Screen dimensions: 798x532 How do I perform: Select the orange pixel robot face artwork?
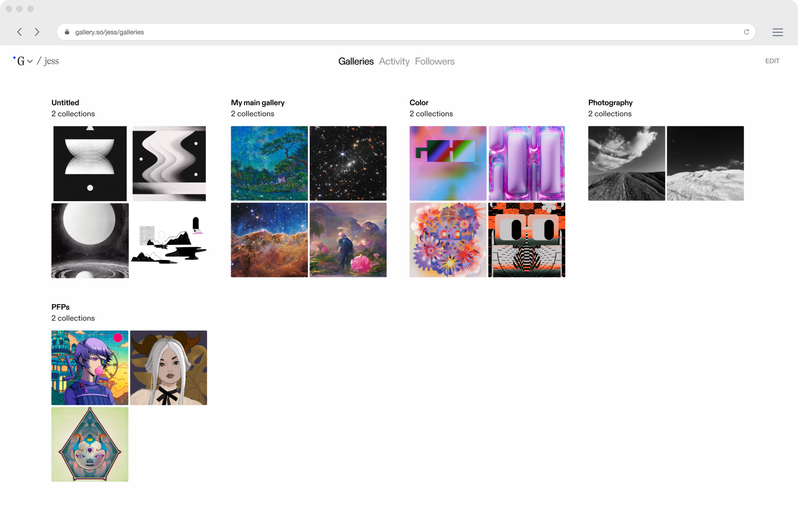pos(526,240)
